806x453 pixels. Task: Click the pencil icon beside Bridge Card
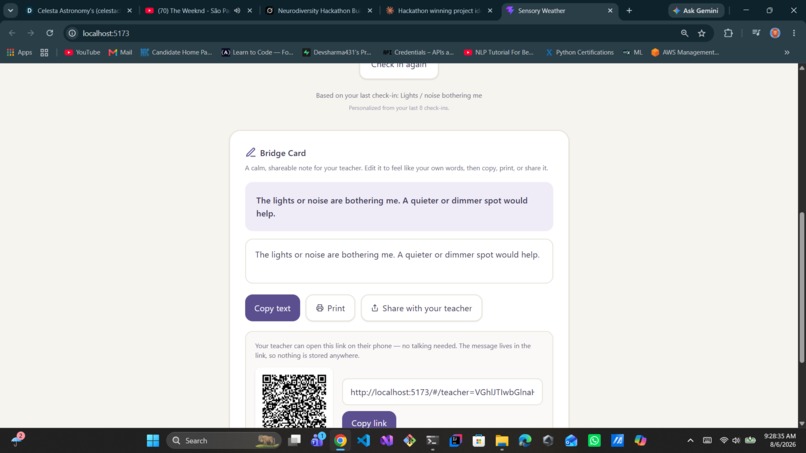click(250, 153)
